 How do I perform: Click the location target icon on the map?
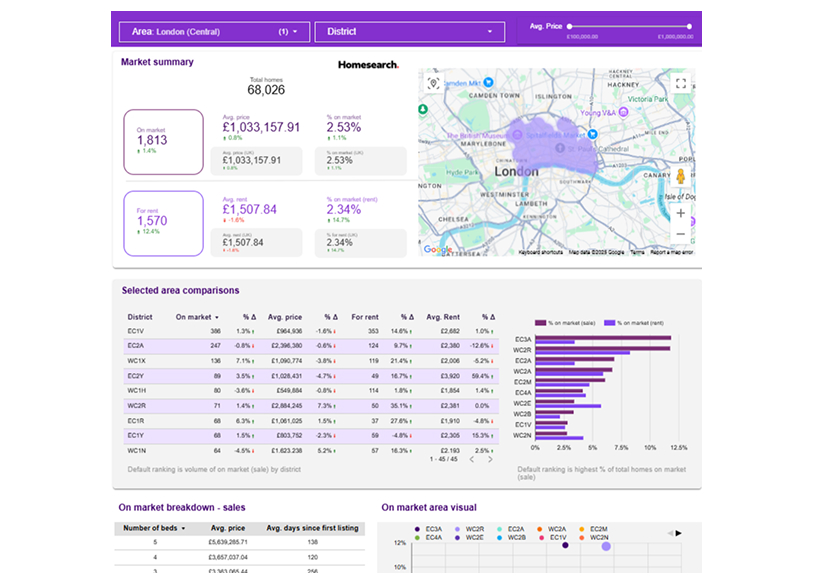click(x=432, y=83)
